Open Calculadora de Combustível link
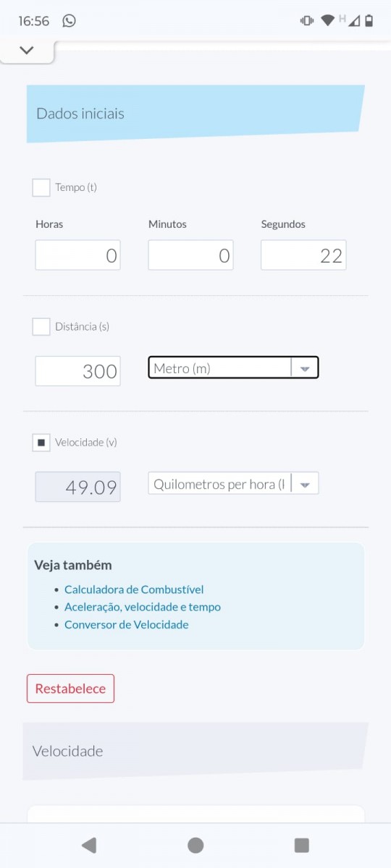Image resolution: width=391 pixels, height=868 pixels. [x=134, y=590]
